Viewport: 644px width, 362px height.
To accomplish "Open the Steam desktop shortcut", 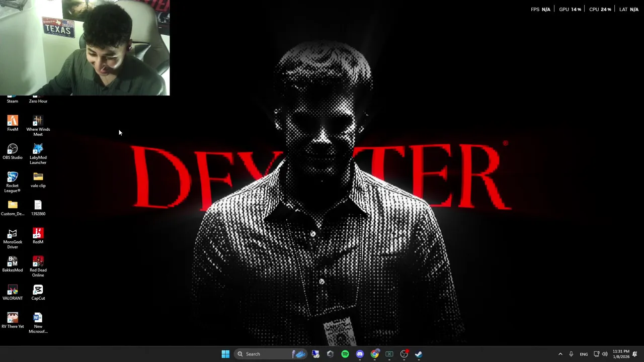I will point(13,100).
